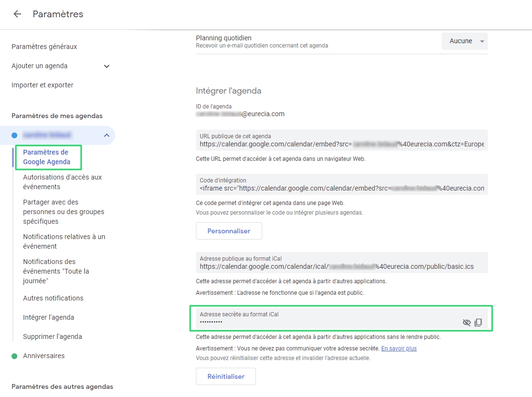532x397 pixels.
Task: Select 'Supprimer l'agenda'
Action: point(53,336)
